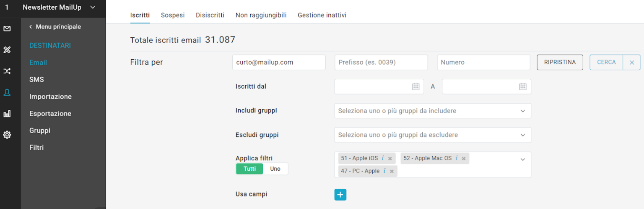
Task: Remove the 51 - Apple iOS filter tag
Action: [x=390, y=159]
